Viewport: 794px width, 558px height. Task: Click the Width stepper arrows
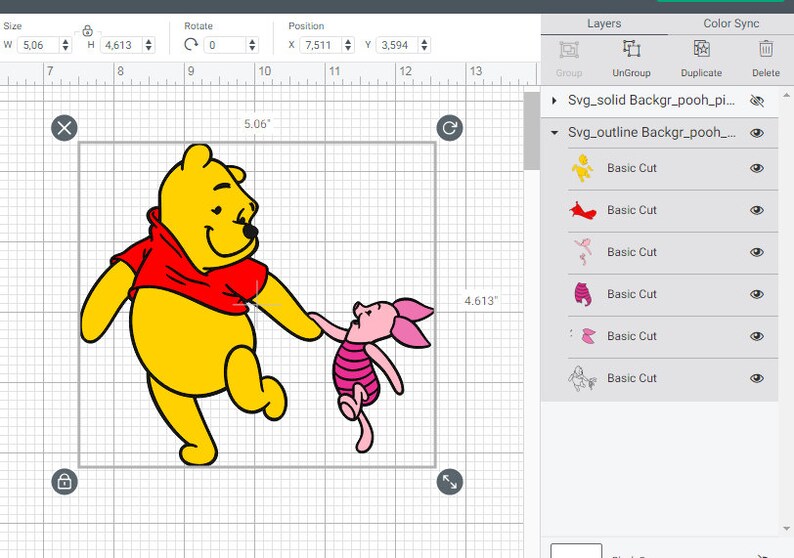pos(65,45)
